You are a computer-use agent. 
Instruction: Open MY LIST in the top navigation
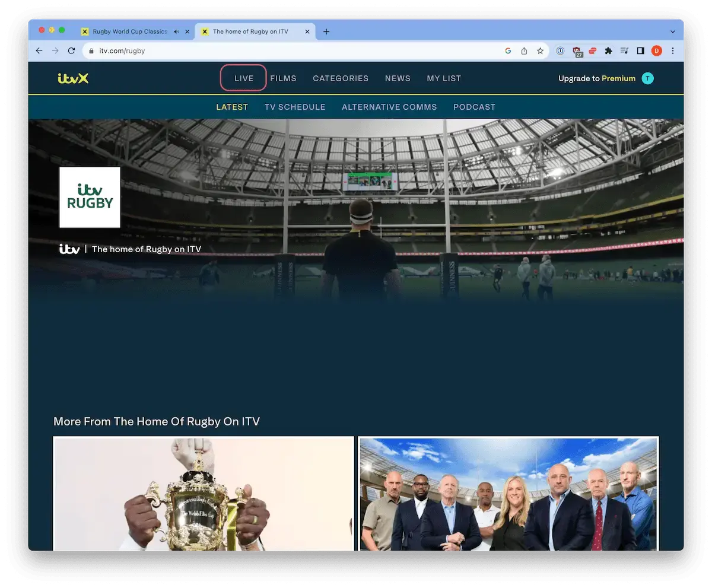[444, 78]
